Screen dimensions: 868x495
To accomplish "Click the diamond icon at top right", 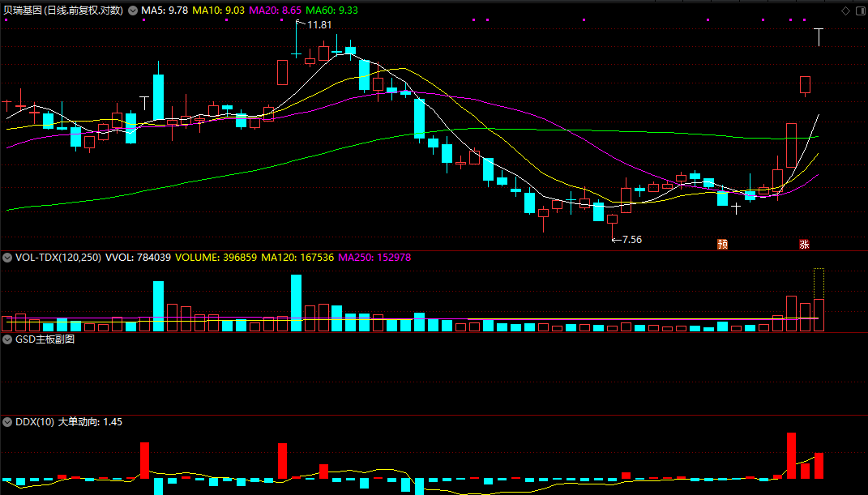I will coord(845,11).
